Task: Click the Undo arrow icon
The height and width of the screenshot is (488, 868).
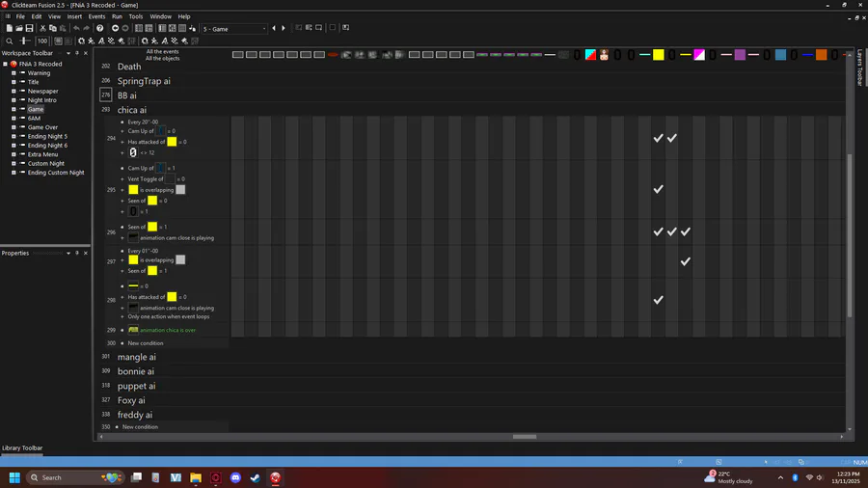Action: pos(76,28)
